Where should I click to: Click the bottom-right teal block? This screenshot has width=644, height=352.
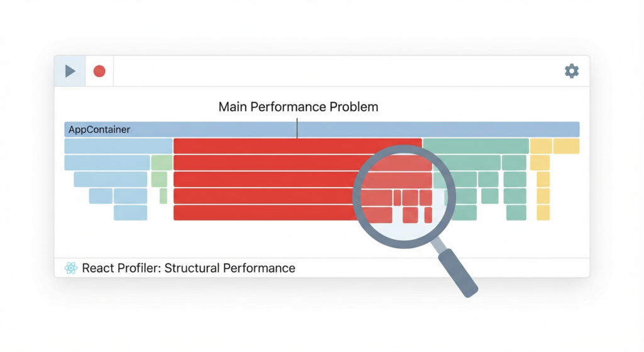click(x=516, y=213)
